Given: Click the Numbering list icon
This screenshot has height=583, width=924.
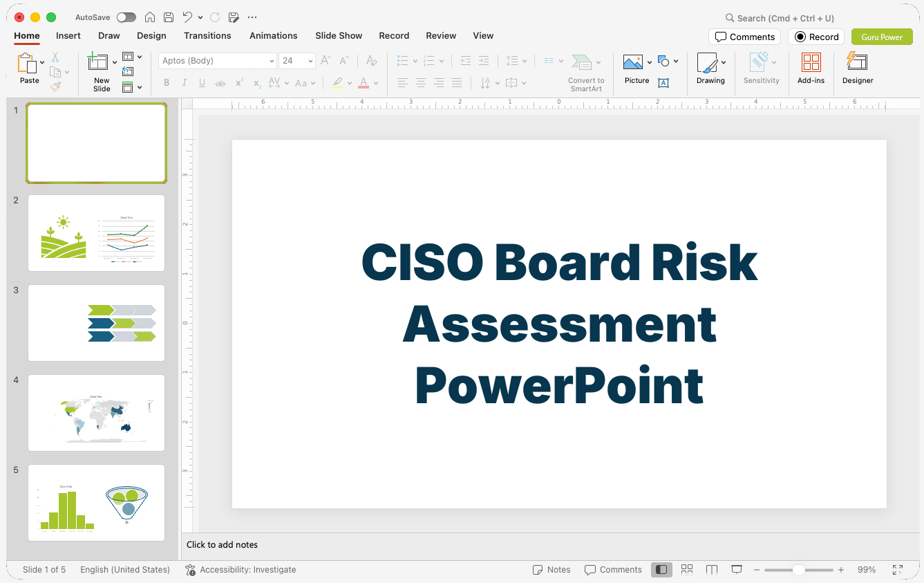Looking at the screenshot, I should pos(429,61).
